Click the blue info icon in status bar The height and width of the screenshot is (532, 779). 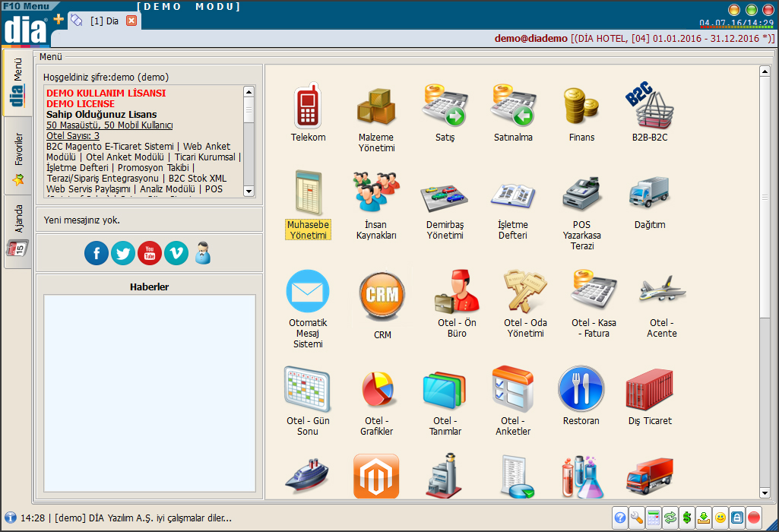pyautogui.click(x=11, y=518)
